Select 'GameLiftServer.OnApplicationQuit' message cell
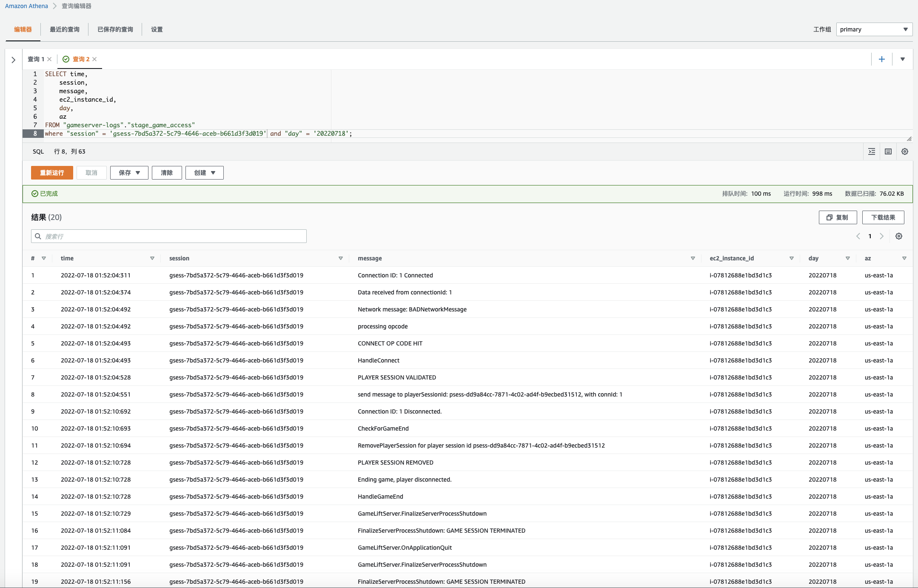 (x=405, y=548)
